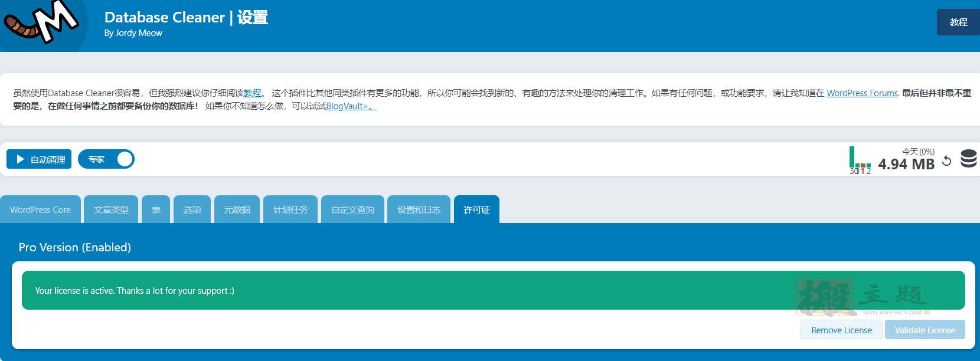
Task: Click the 4.94 MB size value
Action: (906, 164)
